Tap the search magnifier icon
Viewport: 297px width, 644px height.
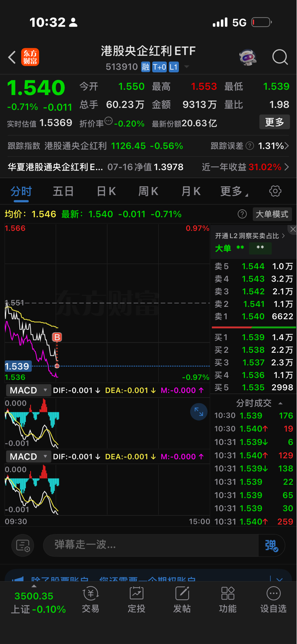click(280, 57)
